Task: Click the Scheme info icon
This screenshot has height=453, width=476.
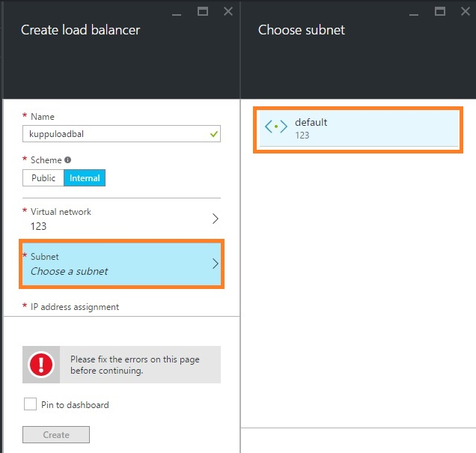Action: [67, 160]
